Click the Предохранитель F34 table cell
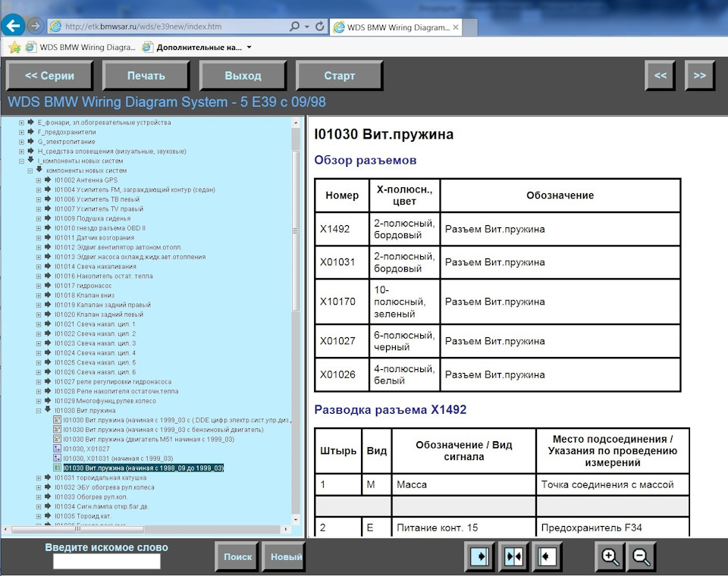The width and height of the screenshot is (728, 576). coord(613,527)
